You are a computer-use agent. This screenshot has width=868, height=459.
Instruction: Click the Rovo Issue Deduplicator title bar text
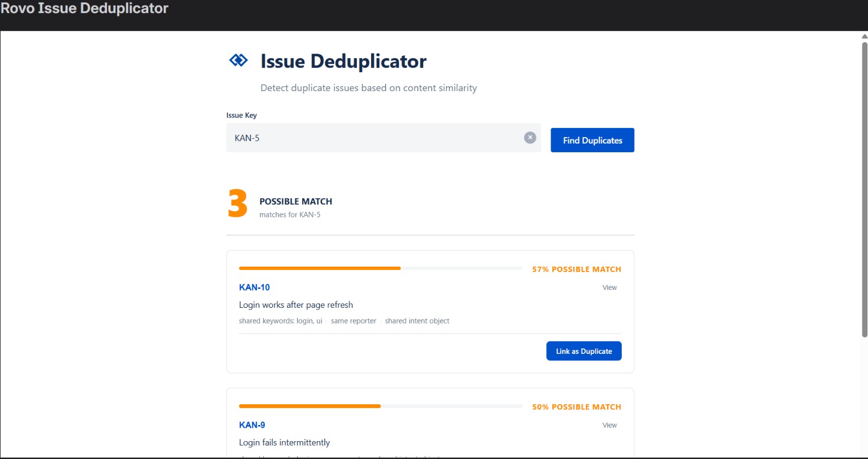pos(85,8)
